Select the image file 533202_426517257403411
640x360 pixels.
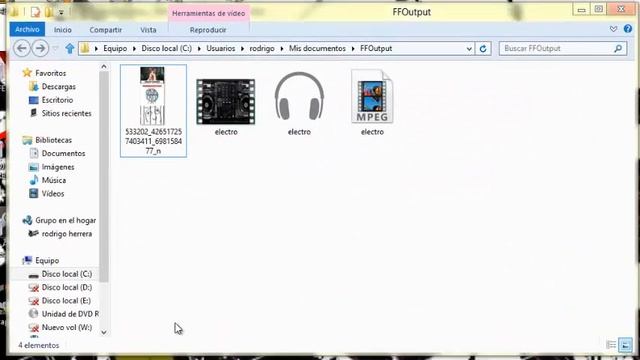(153, 111)
